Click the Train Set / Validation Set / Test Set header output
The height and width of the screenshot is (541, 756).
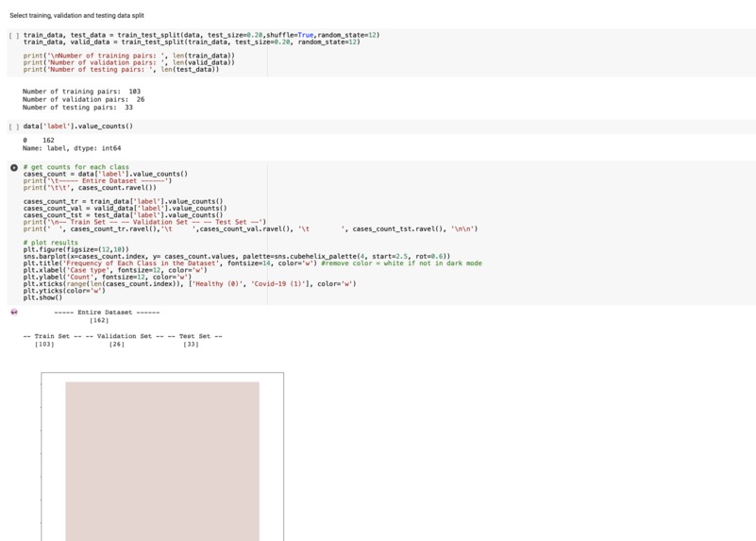(x=123, y=336)
